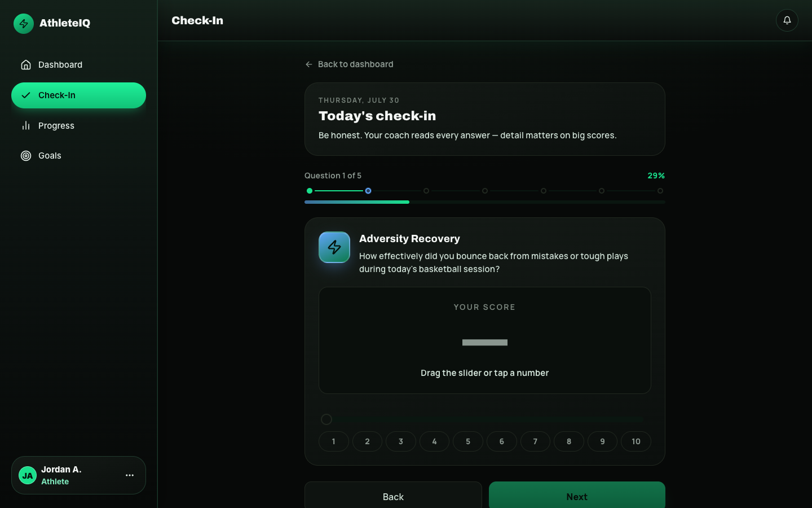Open the three-dot menu beside Jordan A.
Screen dimensions: 812x508
point(130,475)
